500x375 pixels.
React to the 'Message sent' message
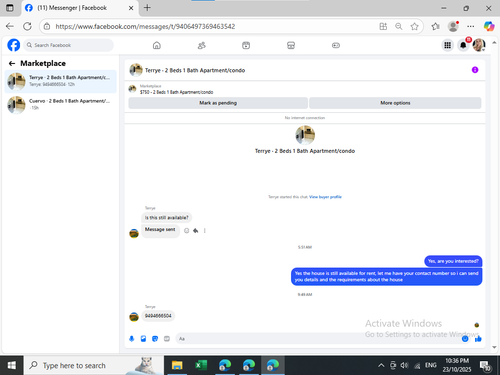[187, 231]
